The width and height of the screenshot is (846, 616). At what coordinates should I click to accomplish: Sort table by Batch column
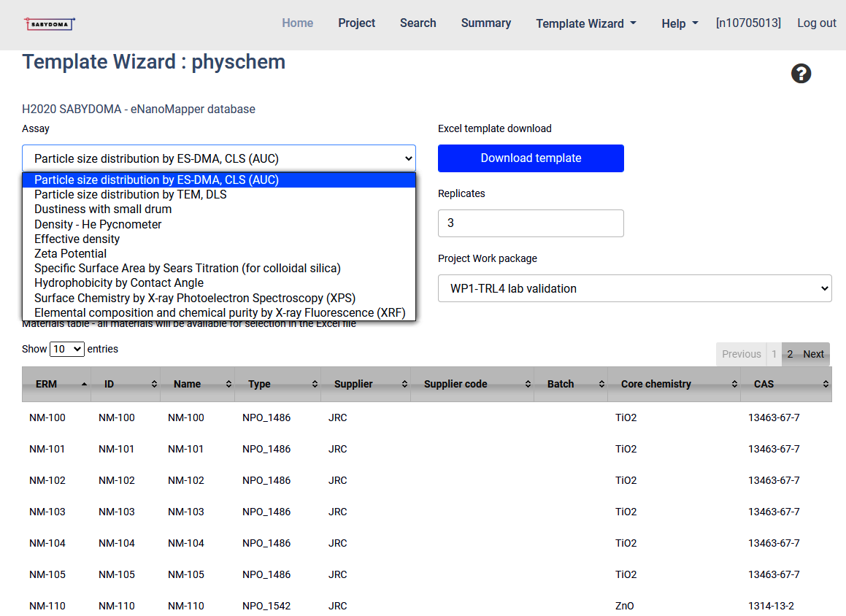coord(569,384)
